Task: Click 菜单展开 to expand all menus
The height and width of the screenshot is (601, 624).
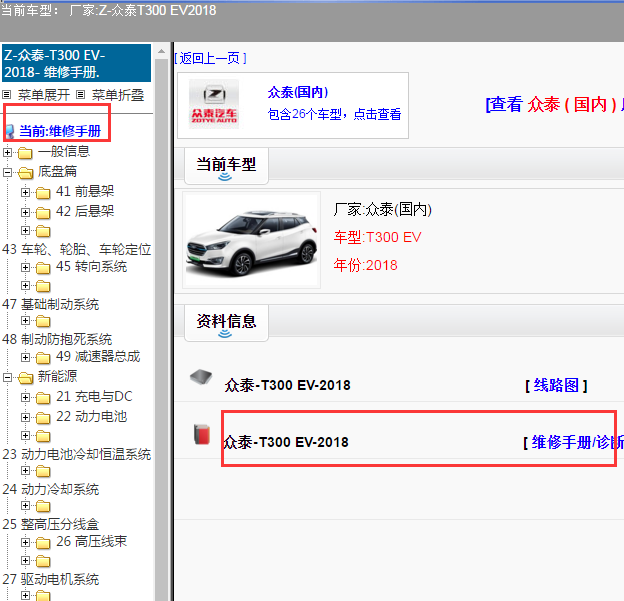Action: click(44, 95)
